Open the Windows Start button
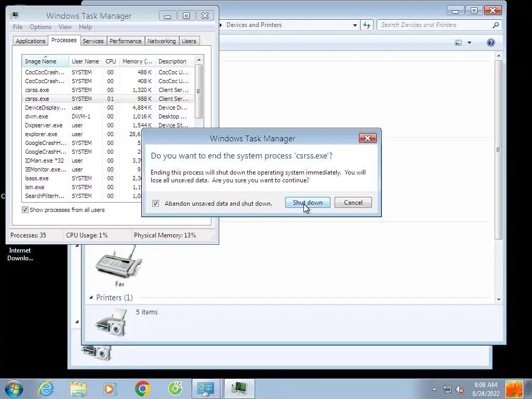Viewport: 532px width, 399px height. [14, 389]
